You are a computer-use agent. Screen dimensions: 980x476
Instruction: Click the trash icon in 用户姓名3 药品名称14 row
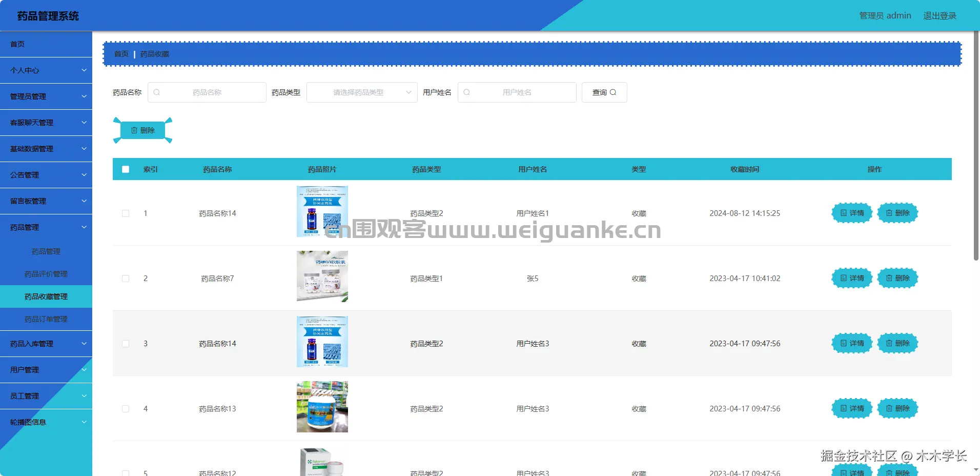[889, 343]
